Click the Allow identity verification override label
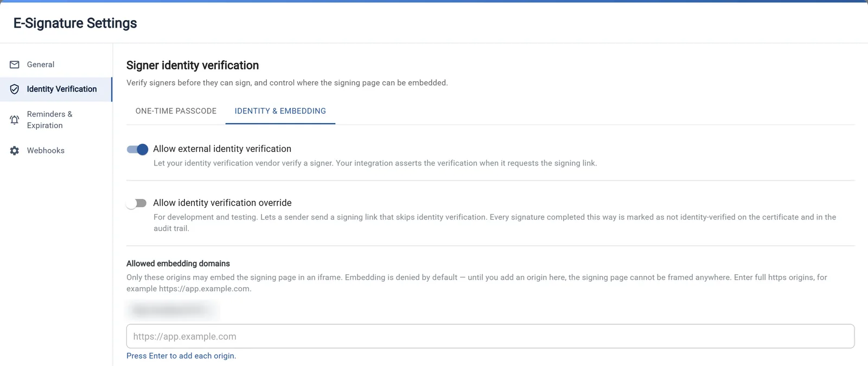This screenshot has width=868, height=366. [222, 203]
